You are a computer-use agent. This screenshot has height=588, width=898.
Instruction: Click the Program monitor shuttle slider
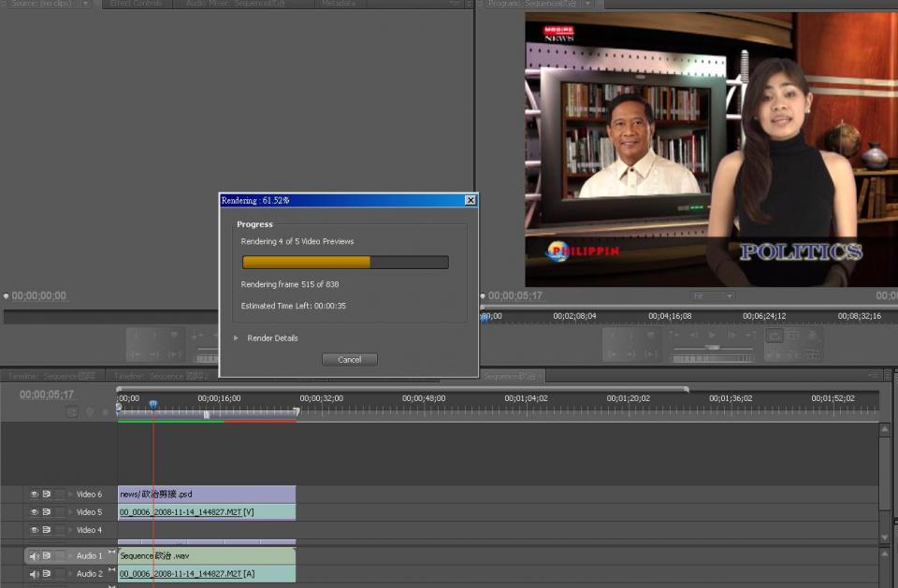pyautogui.click(x=712, y=347)
